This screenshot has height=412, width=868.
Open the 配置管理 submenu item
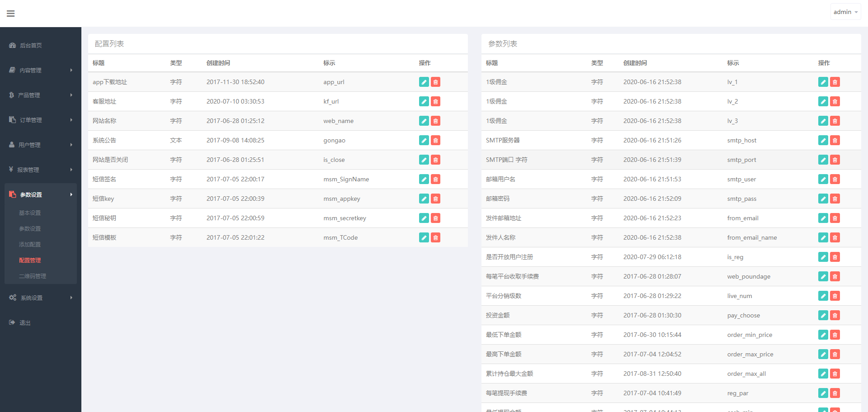tap(30, 260)
